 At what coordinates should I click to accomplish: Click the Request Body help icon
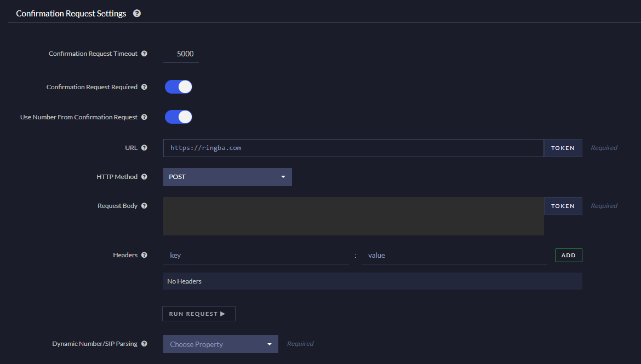click(144, 205)
